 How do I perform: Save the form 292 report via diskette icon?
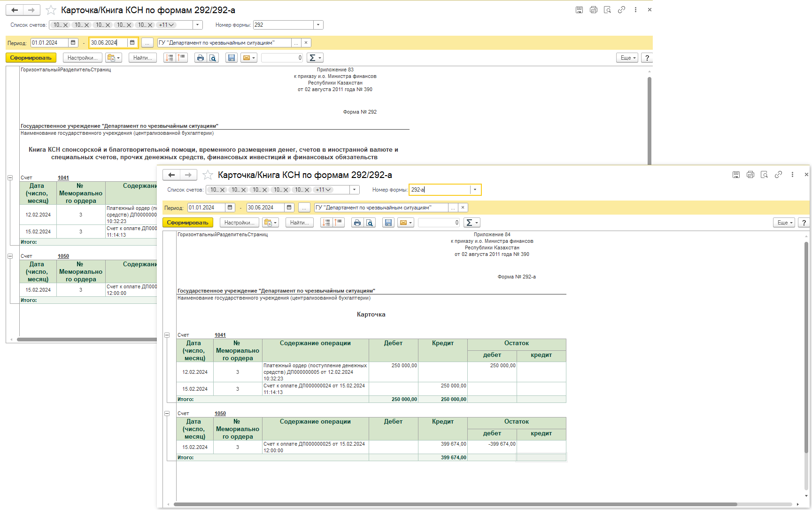coord(231,58)
